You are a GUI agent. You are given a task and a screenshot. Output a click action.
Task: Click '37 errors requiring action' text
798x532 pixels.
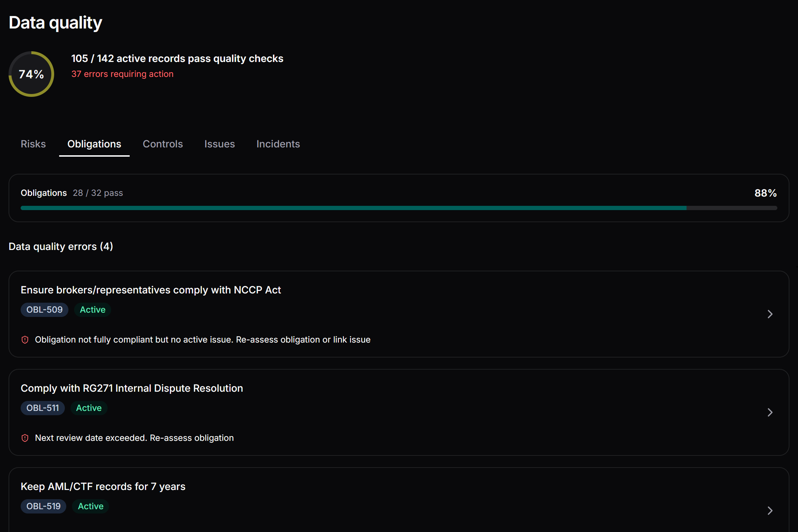(123, 74)
